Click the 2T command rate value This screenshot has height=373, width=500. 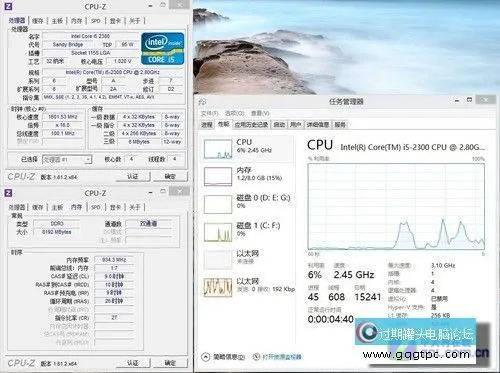pyautogui.click(x=114, y=318)
